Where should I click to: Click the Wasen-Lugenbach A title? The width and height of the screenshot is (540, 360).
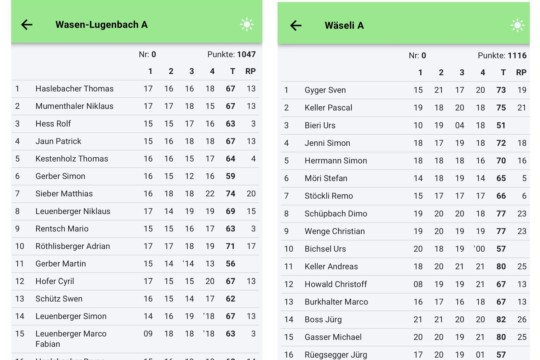click(x=102, y=25)
